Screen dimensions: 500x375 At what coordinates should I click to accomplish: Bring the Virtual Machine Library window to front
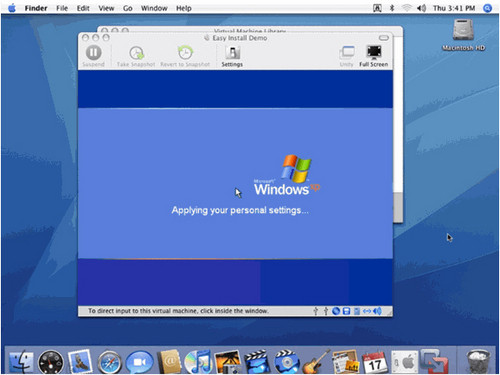pos(249,30)
